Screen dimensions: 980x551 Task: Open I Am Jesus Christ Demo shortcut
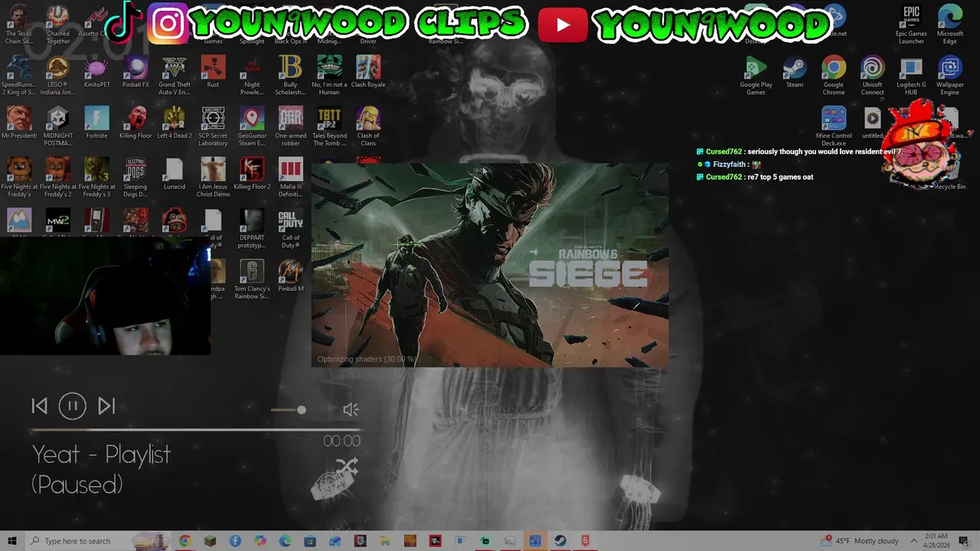coord(213,178)
